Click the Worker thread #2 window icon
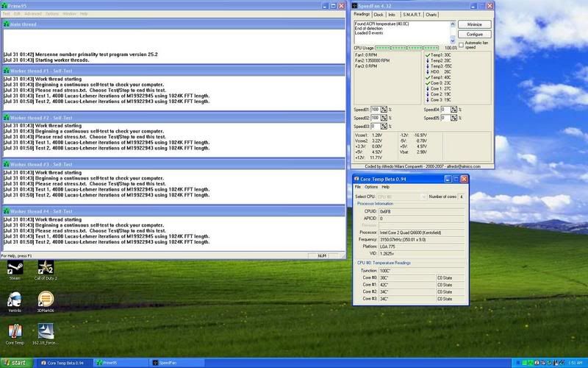 pyautogui.click(x=6, y=118)
